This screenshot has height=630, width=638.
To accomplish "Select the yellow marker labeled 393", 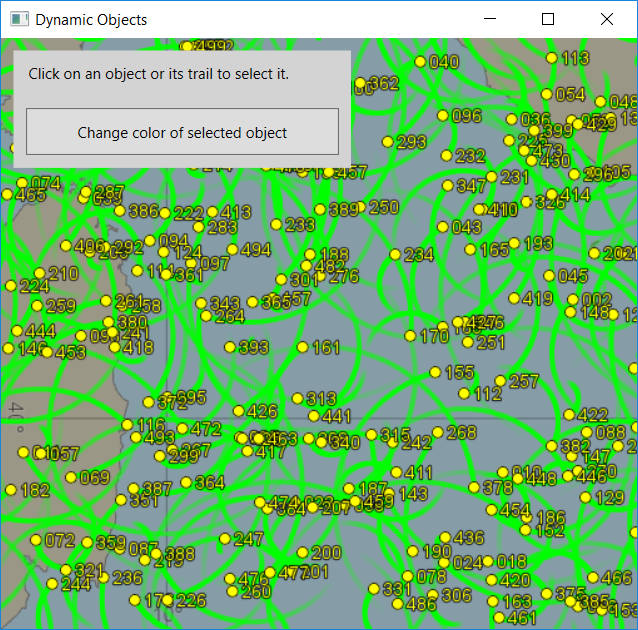I will 230,348.
